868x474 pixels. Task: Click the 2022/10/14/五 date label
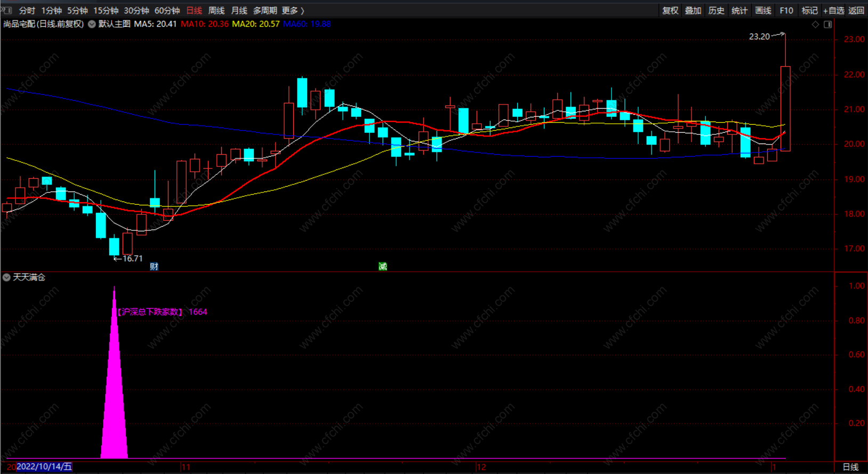(44, 467)
